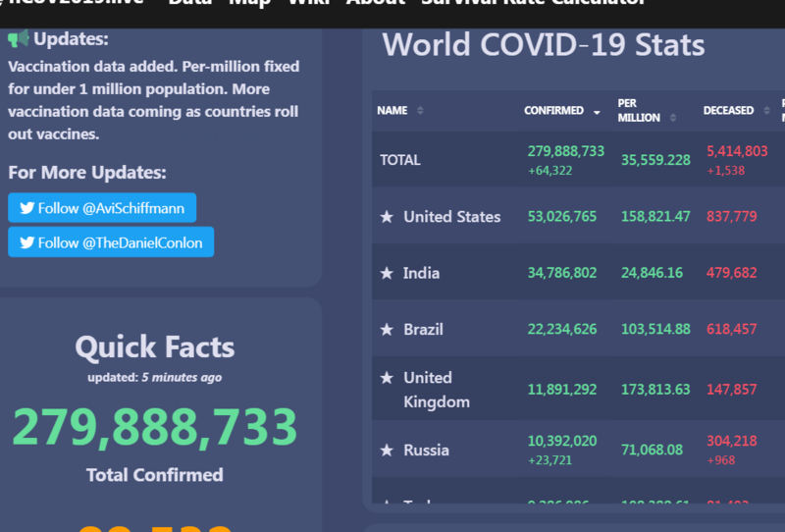This screenshot has height=532, width=785.
Task: Star United States as a favorite
Action: [x=387, y=217]
